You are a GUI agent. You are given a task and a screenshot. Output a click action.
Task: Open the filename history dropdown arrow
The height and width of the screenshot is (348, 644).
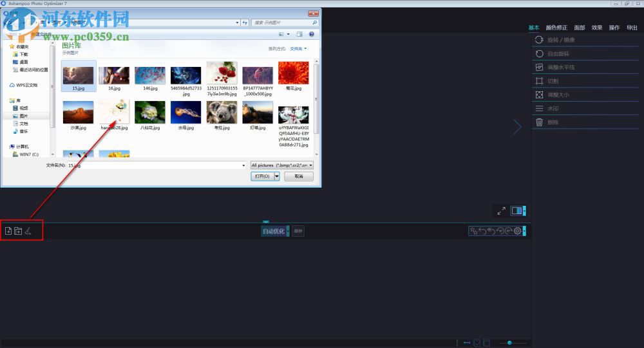[243, 165]
